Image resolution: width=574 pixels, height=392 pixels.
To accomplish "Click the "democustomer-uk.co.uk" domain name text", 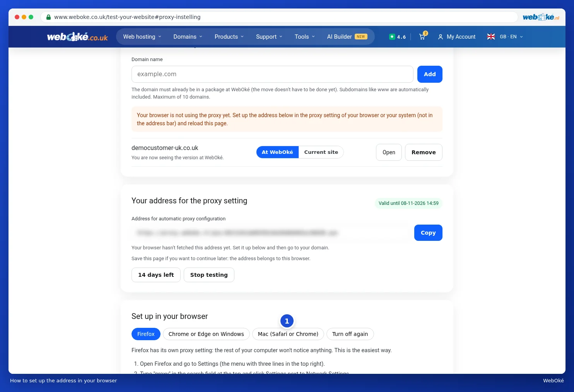I will pyautogui.click(x=165, y=148).
